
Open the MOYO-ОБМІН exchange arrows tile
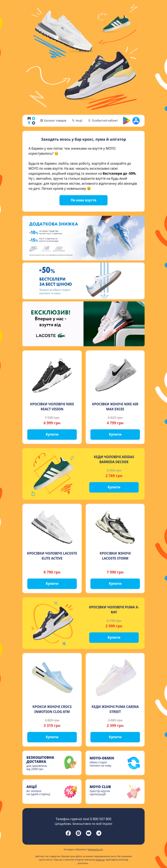coord(115,763)
